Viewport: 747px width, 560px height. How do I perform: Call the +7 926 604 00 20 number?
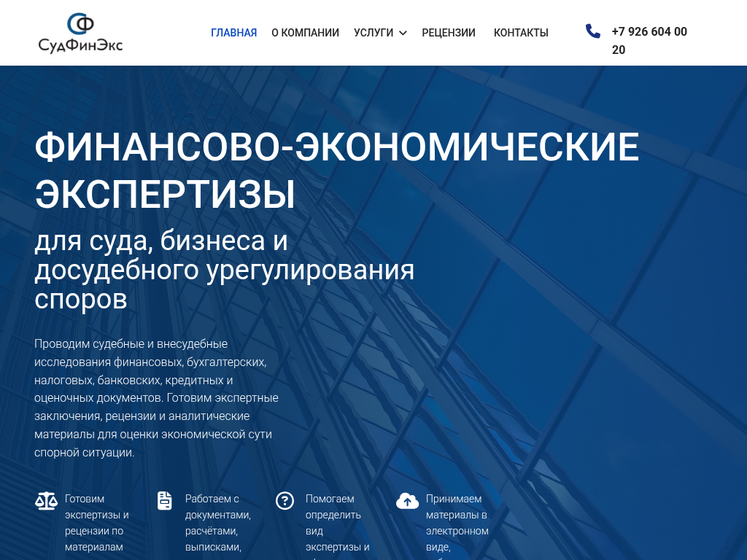coord(649,41)
